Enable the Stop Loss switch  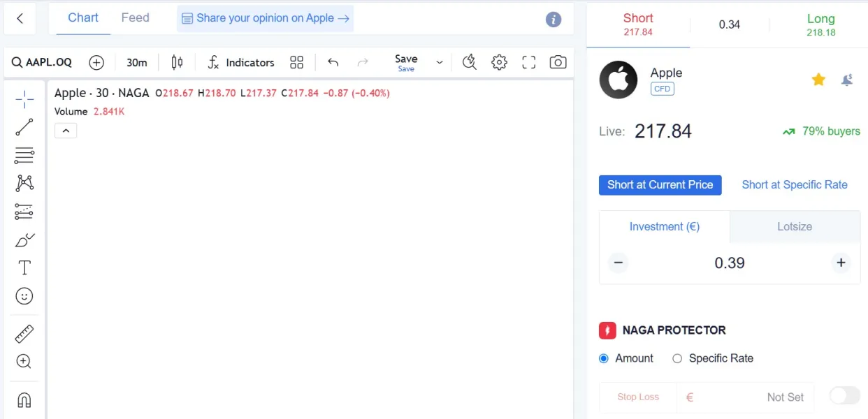(x=844, y=396)
